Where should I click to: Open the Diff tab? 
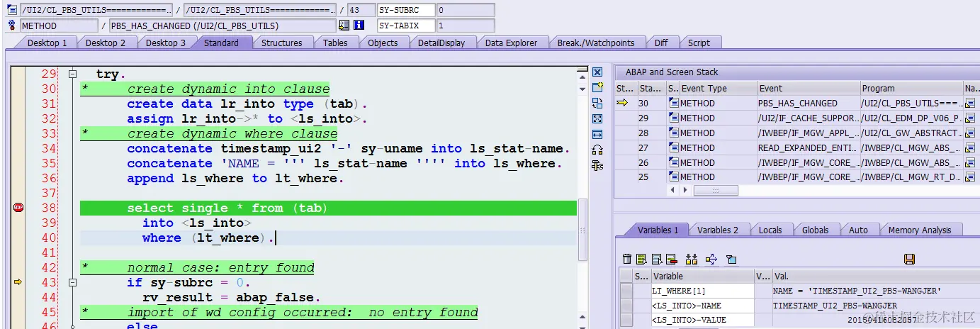[661, 43]
